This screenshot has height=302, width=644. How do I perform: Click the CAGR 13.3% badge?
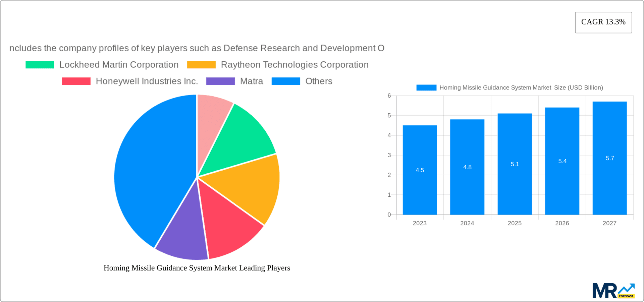click(603, 22)
